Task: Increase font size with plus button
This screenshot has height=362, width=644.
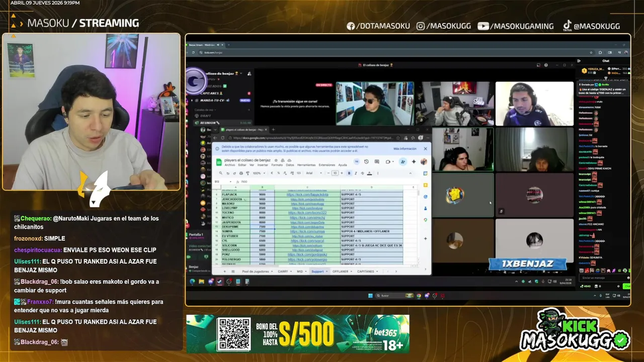Action: pos(342,173)
